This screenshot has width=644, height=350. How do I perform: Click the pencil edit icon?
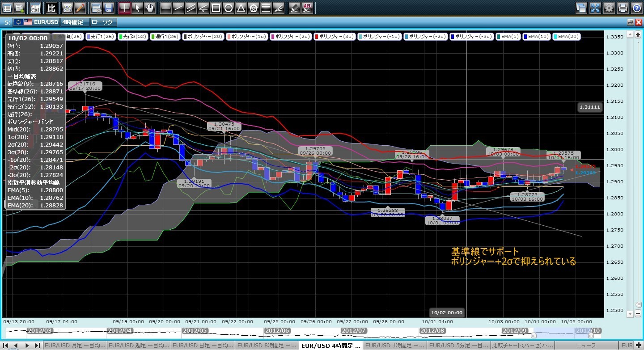click(80, 8)
